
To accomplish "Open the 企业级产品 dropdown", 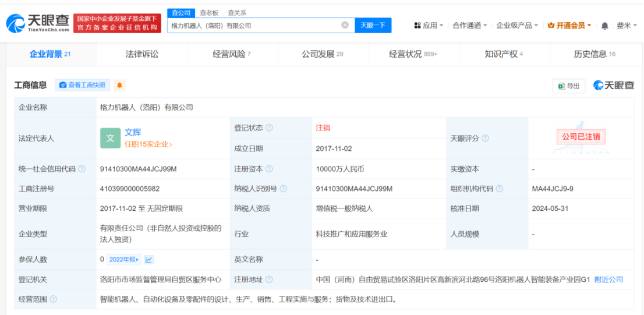I will point(517,26).
